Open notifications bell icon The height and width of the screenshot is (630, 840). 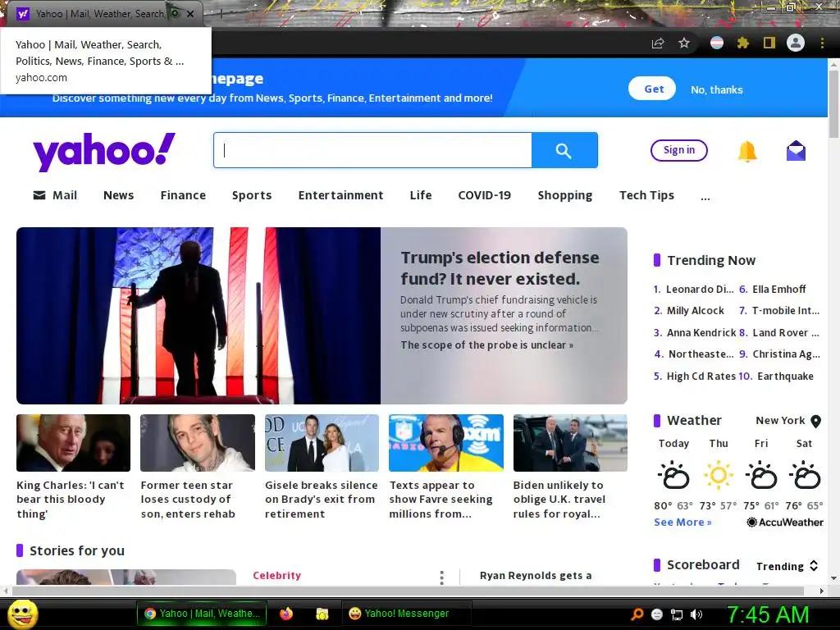click(x=747, y=152)
